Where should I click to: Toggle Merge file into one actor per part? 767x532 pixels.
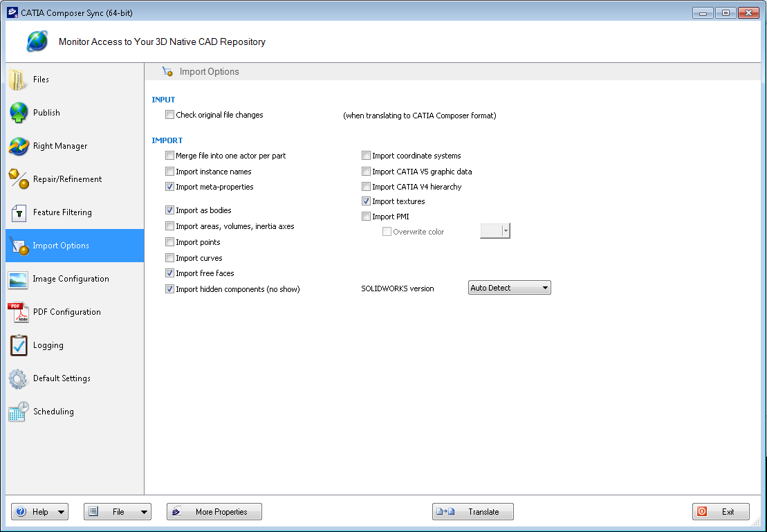click(x=169, y=156)
